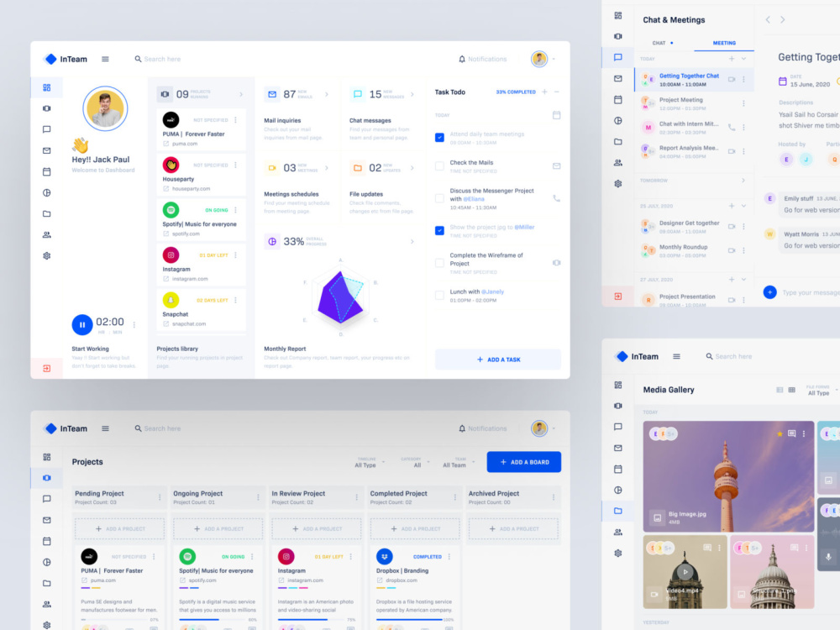Open chat icon in dashboard window sidebar
840x630 pixels.
click(x=46, y=129)
